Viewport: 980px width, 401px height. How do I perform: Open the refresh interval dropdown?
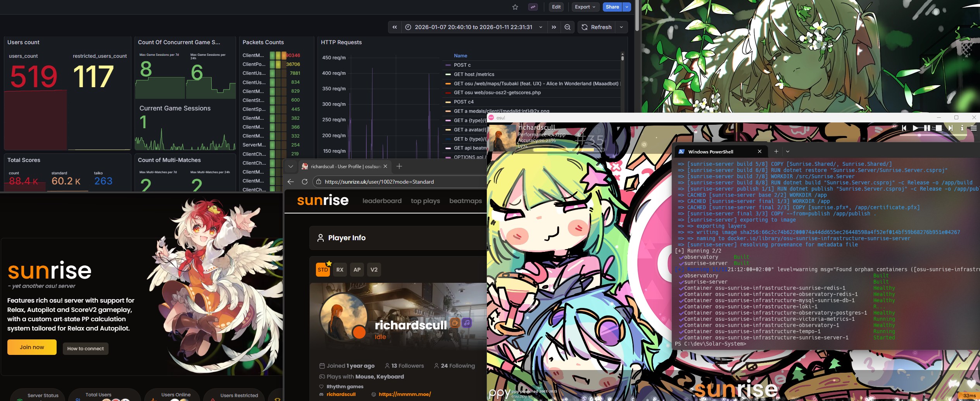coord(621,27)
